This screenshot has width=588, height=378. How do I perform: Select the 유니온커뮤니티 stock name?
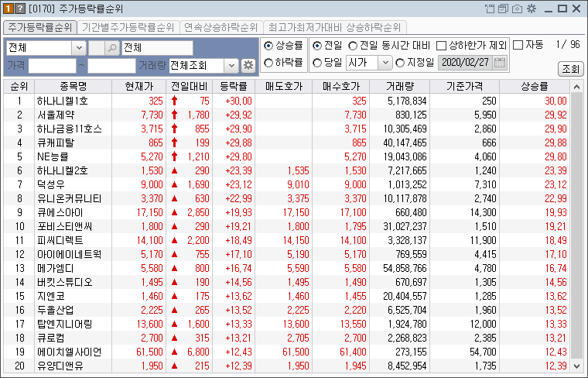69,198
